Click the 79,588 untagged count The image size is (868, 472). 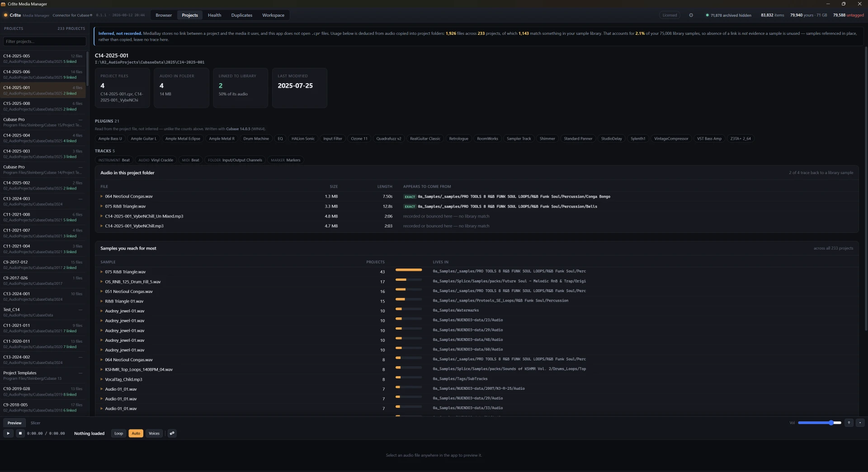[848, 15]
